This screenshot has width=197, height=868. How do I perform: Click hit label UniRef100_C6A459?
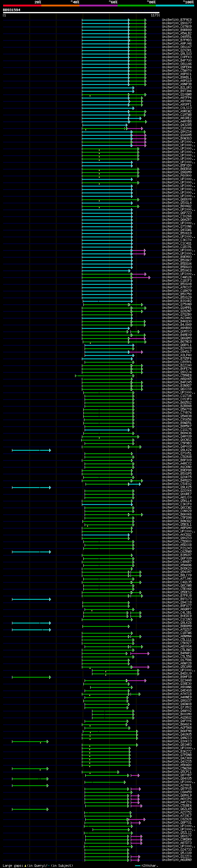(x=177, y=792)
